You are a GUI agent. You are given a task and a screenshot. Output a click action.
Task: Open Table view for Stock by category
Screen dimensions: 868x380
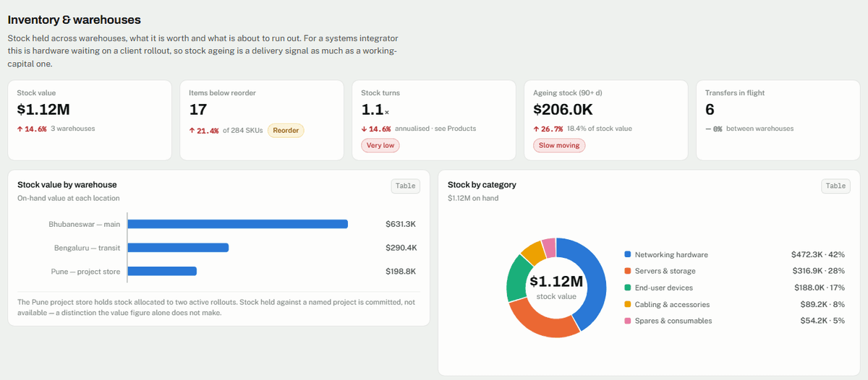[x=835, y=186]
